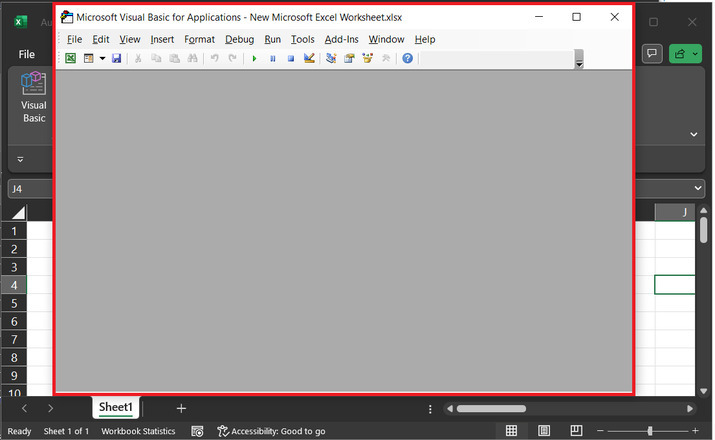Select the Sheet1 tab
The image size is (715, 440).
tap(116, 407)
